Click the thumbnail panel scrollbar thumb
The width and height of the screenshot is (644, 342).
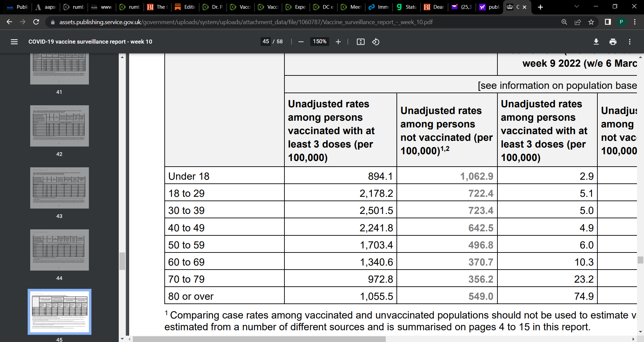click(122, 261)
